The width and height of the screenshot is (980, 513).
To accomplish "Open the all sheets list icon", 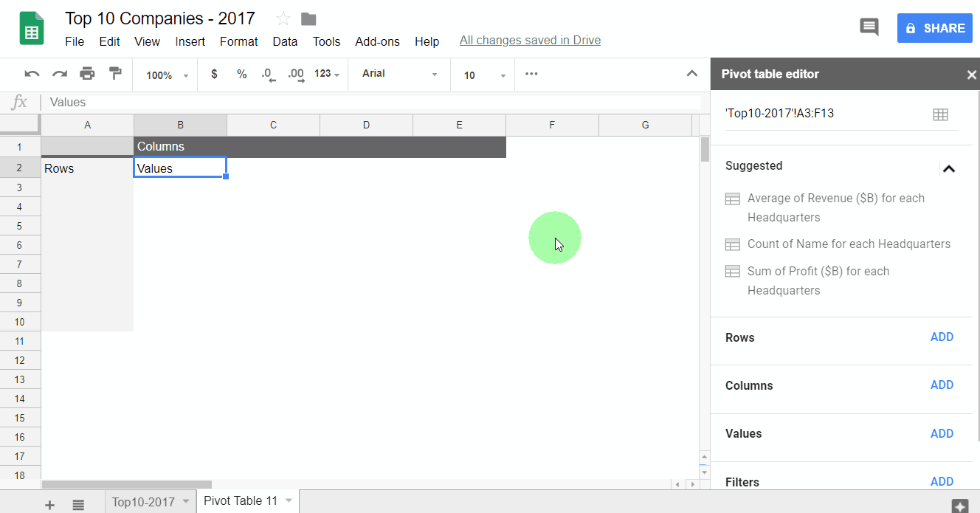I will (x=78, y=504).
